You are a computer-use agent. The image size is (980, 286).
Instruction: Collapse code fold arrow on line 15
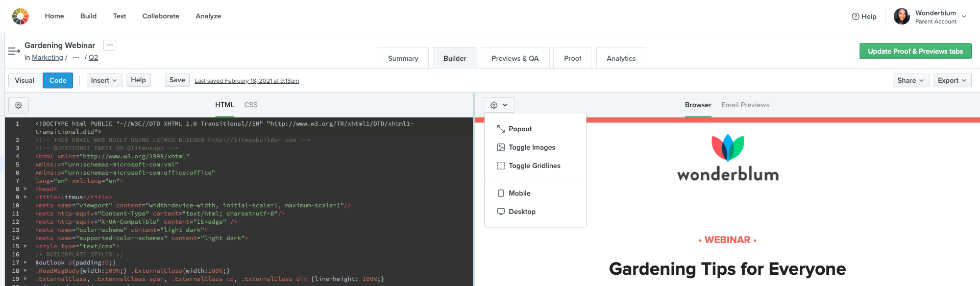(x=25, y=246)
